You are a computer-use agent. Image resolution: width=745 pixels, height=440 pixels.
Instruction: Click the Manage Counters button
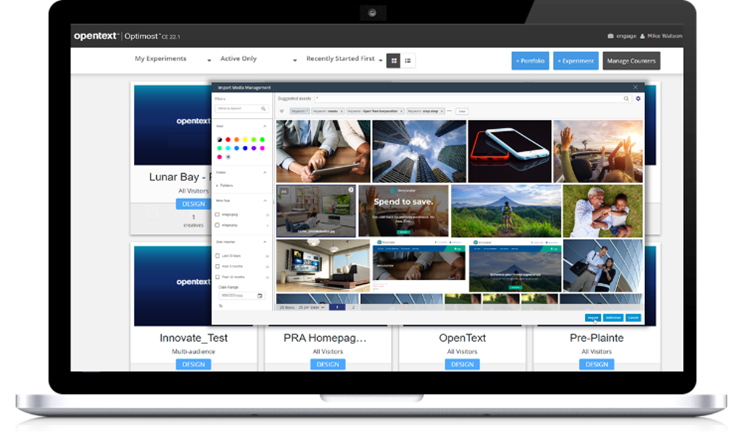click(x=631, y=61)
